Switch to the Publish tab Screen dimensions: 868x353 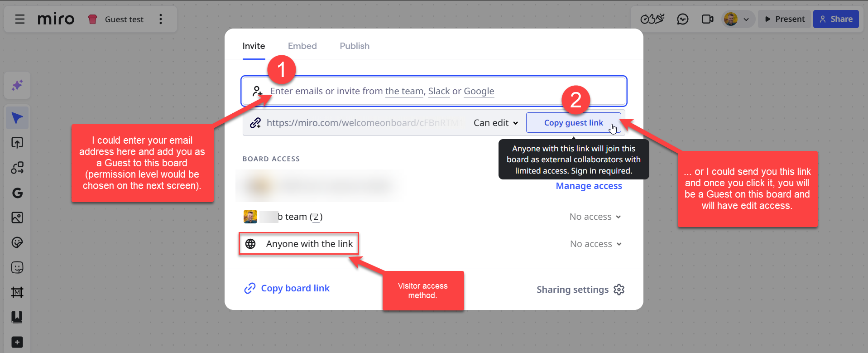[x=355, y=46]
